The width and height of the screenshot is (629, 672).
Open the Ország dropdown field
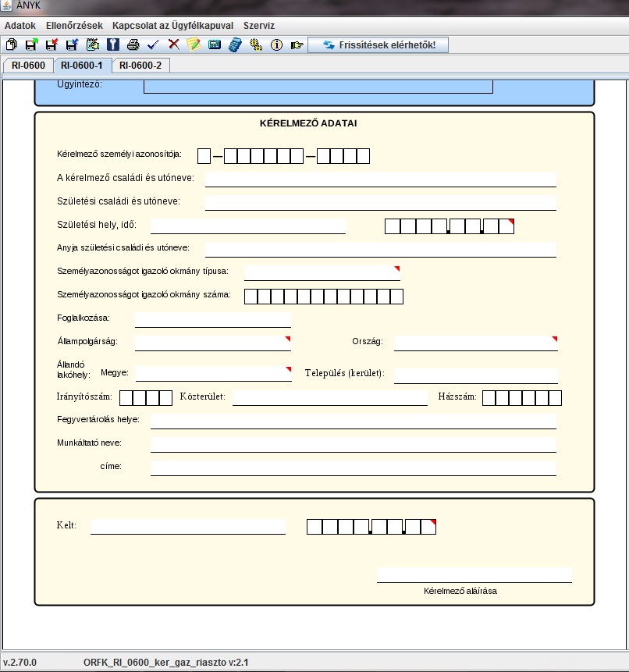[475, 342]
